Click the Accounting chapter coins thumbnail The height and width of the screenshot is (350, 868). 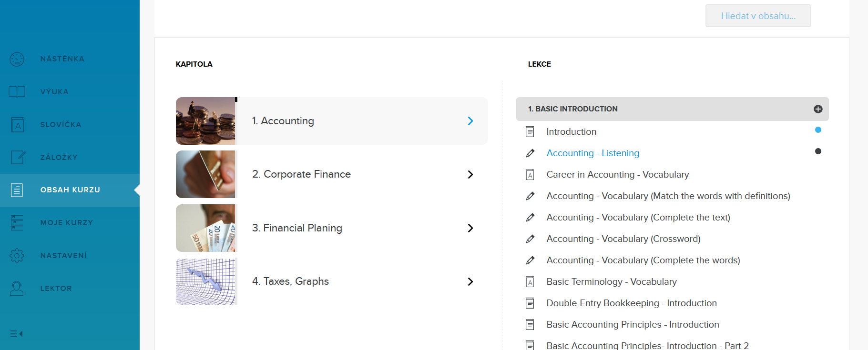click(206, 121)
